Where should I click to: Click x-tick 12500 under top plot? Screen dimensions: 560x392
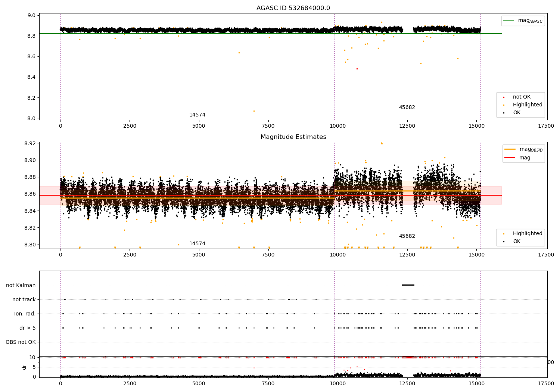[407, 126]
